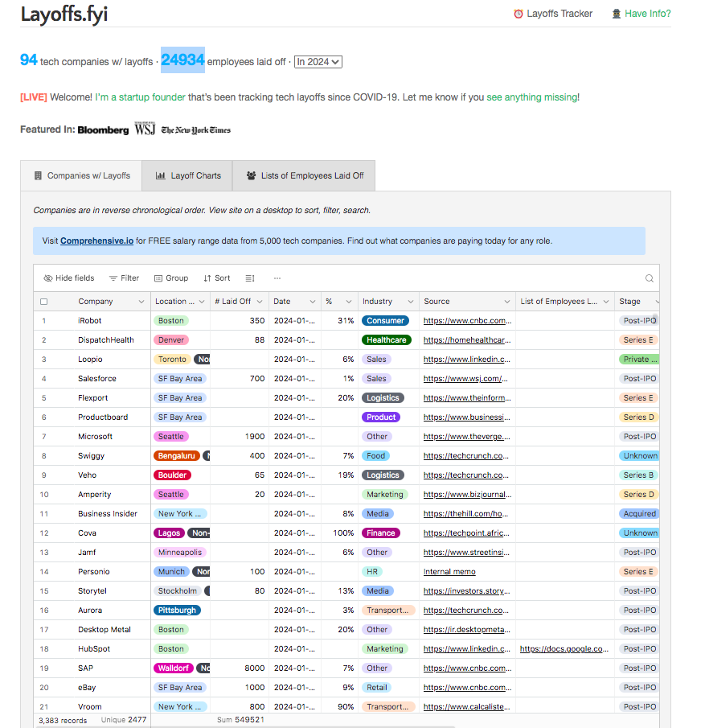Screen dimensions: 705x728
Task: Expand List of Employees column menu arrow
Action: point(605,302)
